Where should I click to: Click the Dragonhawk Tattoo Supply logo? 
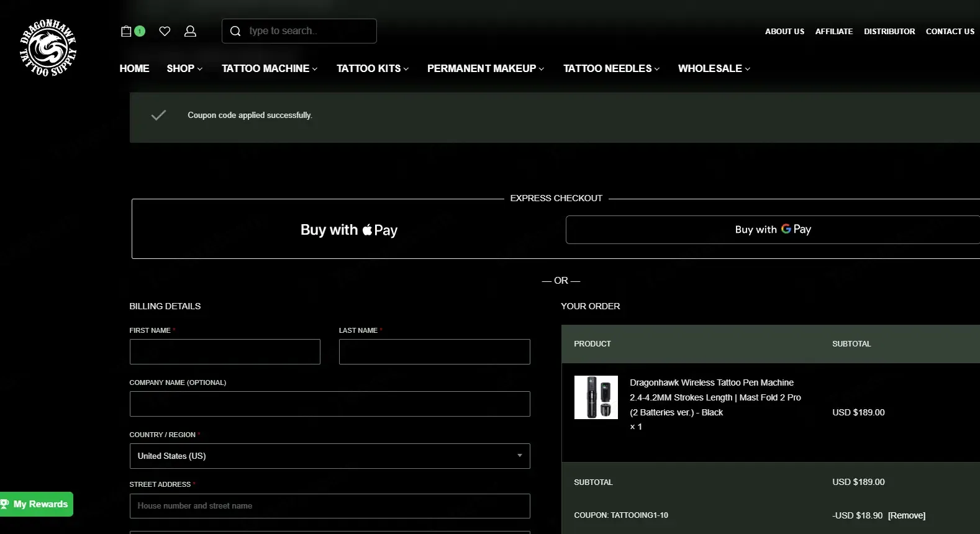tap(48, 48)
